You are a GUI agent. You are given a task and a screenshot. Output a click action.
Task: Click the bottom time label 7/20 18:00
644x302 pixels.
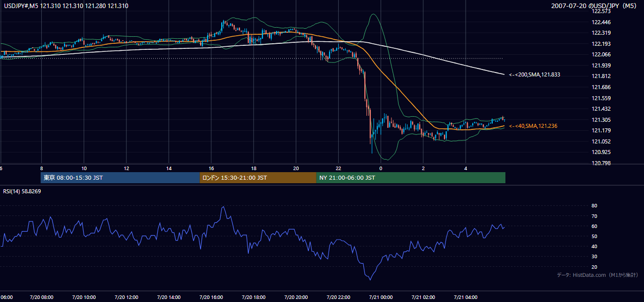[253, 297]
